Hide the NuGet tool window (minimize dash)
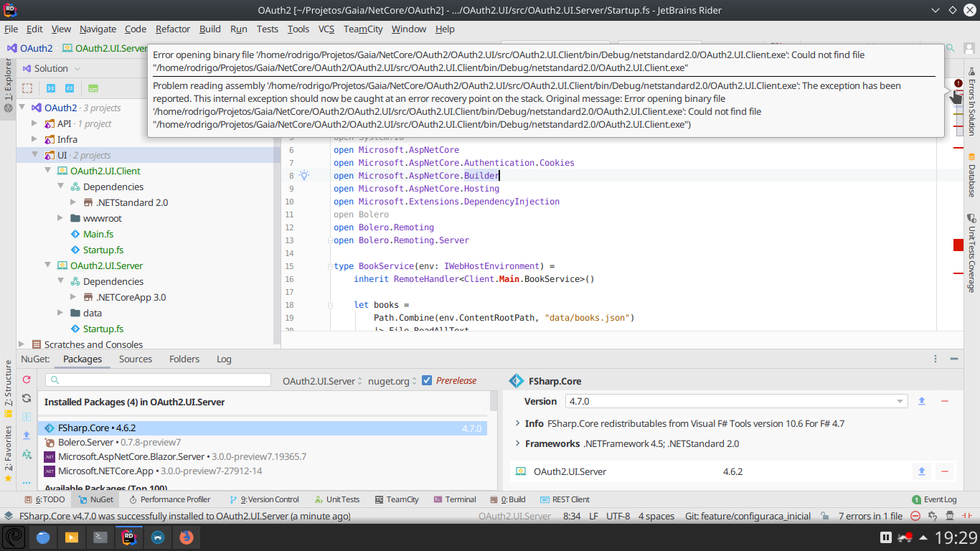The height and width of the screenshot is (551, 980). 954,359
